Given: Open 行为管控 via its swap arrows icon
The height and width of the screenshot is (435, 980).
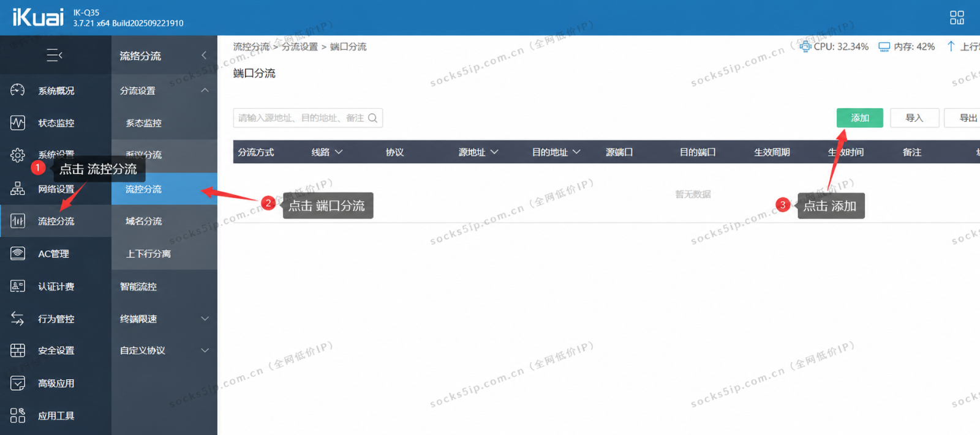Looking at the screenshot, I should 18,318.
